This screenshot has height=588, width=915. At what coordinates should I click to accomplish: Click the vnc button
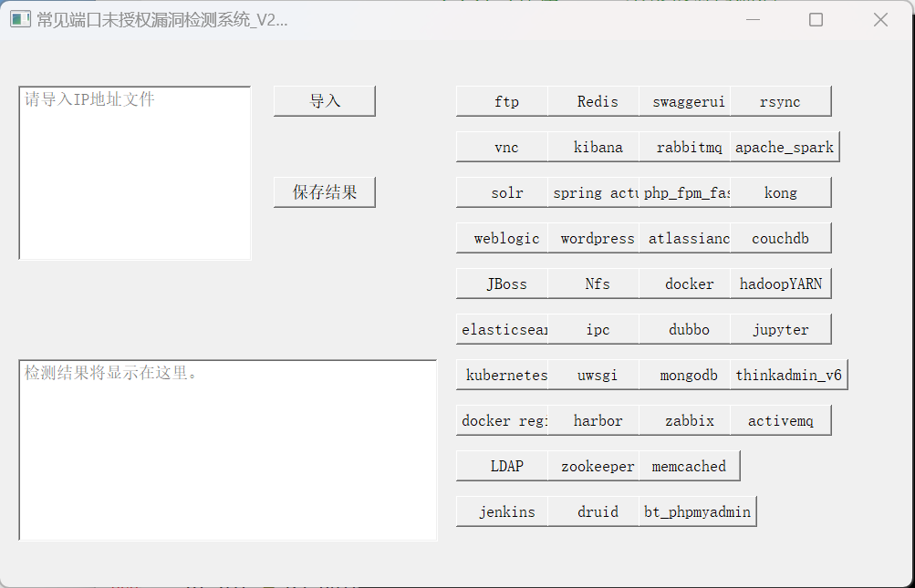click(502, 147)
